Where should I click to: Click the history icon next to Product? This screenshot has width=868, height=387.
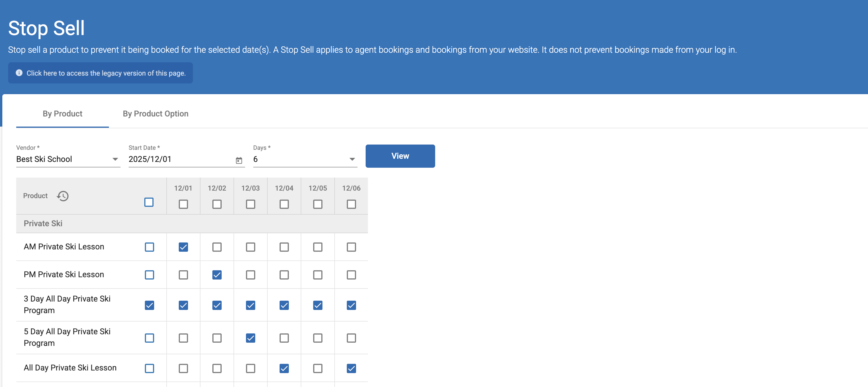point(63,196)
